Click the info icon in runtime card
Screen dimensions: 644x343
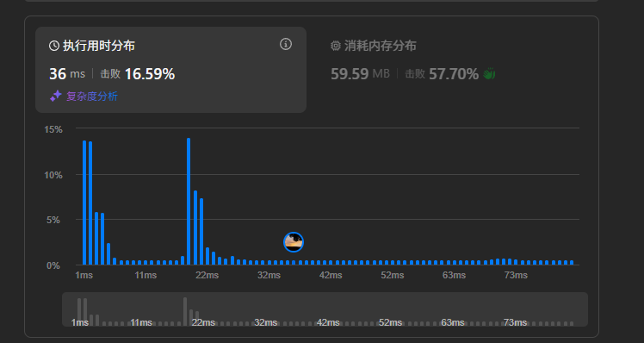(286, 44)
